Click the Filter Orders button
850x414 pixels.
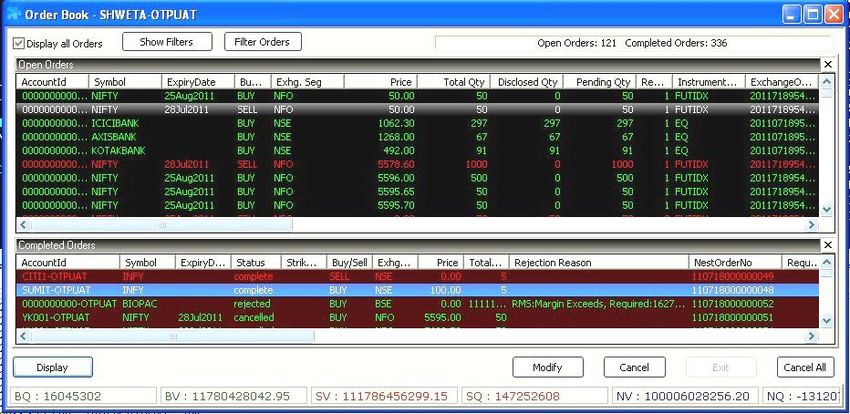263,42
